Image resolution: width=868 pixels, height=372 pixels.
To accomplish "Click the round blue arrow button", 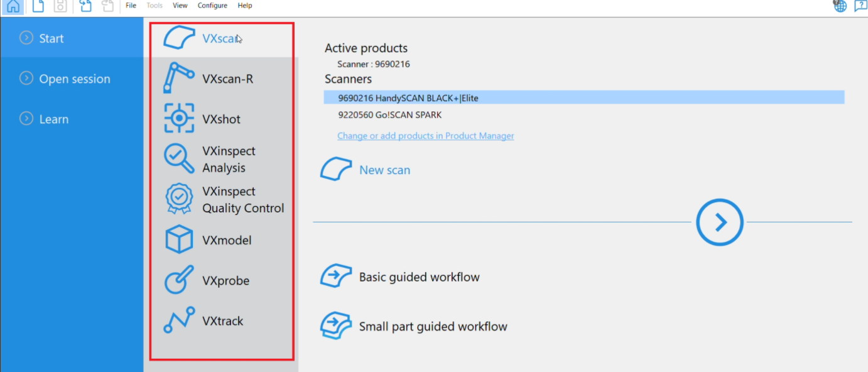I will pyautogui.click(x=720, y=222).
